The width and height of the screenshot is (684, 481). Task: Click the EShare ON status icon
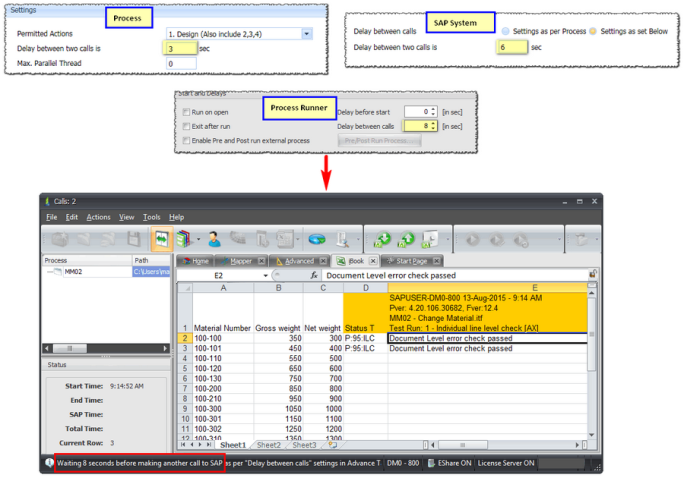[x=431, y=463]
